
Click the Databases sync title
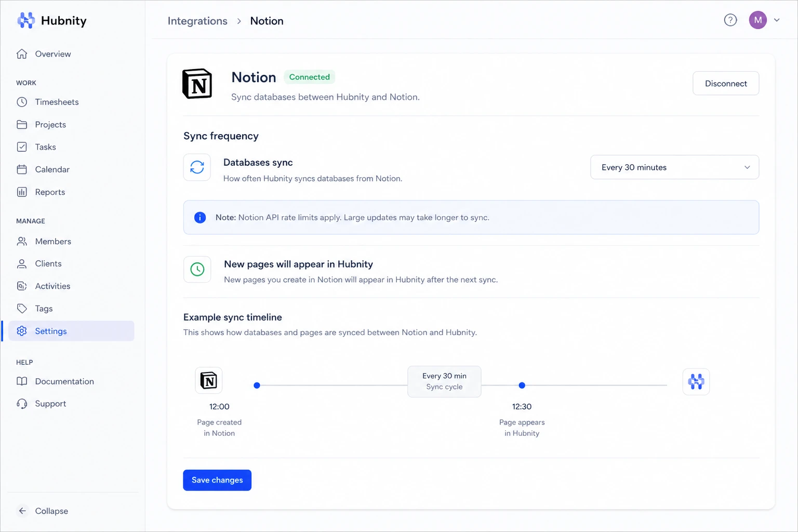click(x=258, y=163)
